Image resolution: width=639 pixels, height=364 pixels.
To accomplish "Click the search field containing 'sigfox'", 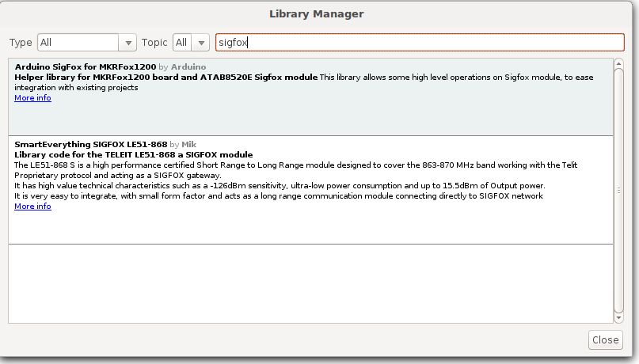I will point(420,43).
